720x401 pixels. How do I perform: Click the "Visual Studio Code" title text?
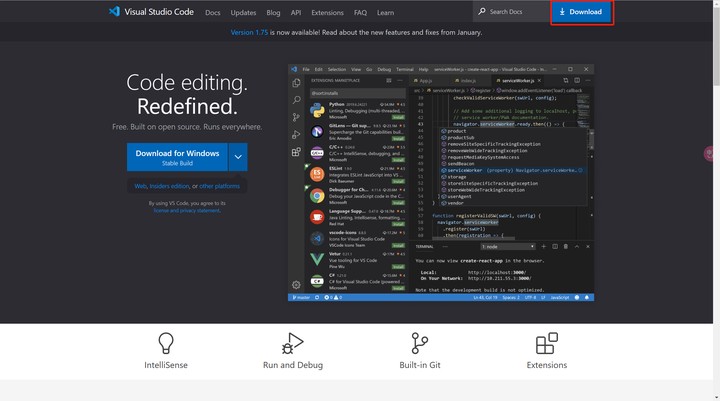(x=159, y=12)
